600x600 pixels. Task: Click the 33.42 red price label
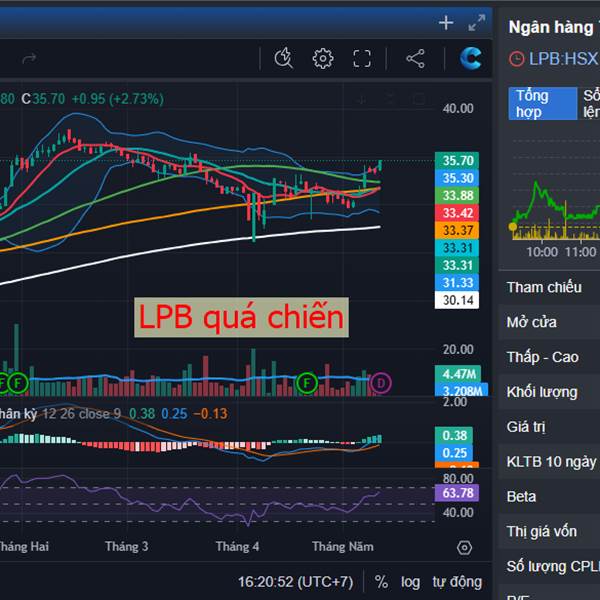point(457,213)
